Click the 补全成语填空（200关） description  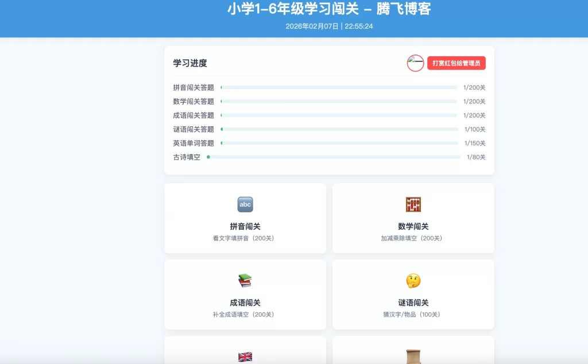tap(243, 314)
